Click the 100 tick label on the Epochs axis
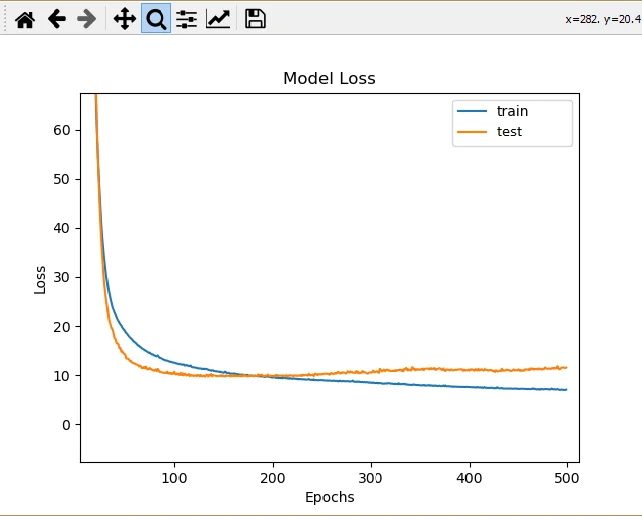 174,478
